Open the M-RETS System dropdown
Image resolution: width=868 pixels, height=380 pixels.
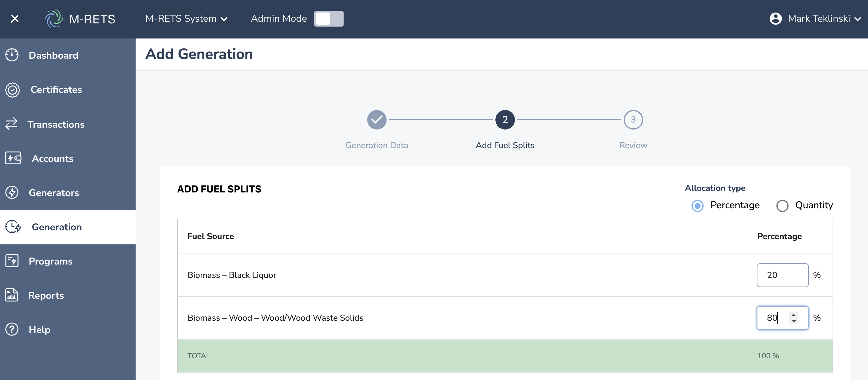(186, 19)
